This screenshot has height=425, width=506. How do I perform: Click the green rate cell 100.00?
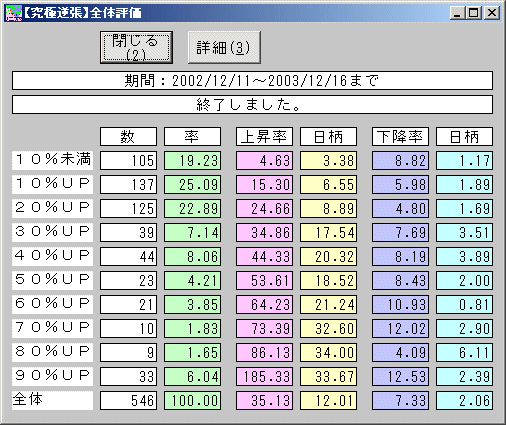tap(192, 400)
